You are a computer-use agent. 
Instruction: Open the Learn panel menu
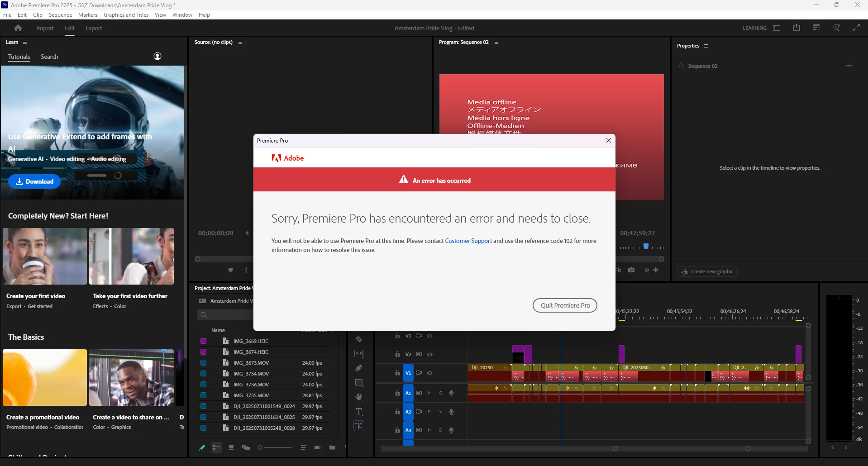click(25, 42)
